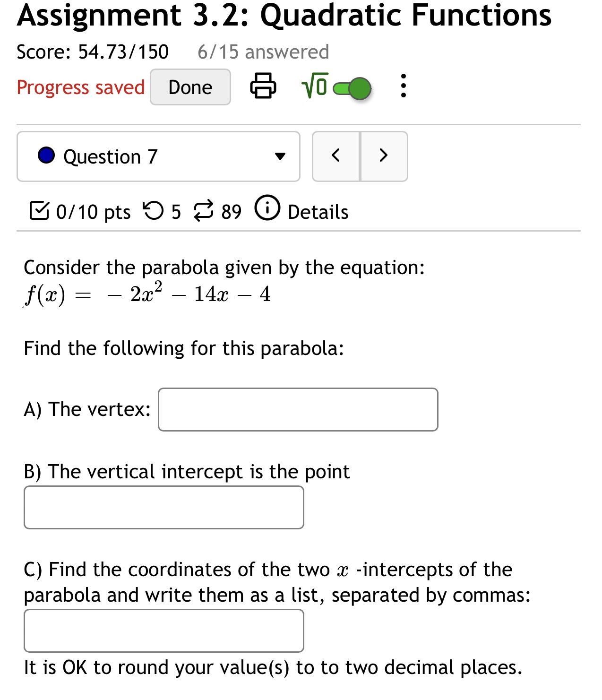This screenshot has width=602, height=700.
Task: Click the left chevron for previous question
Action: 336,156
